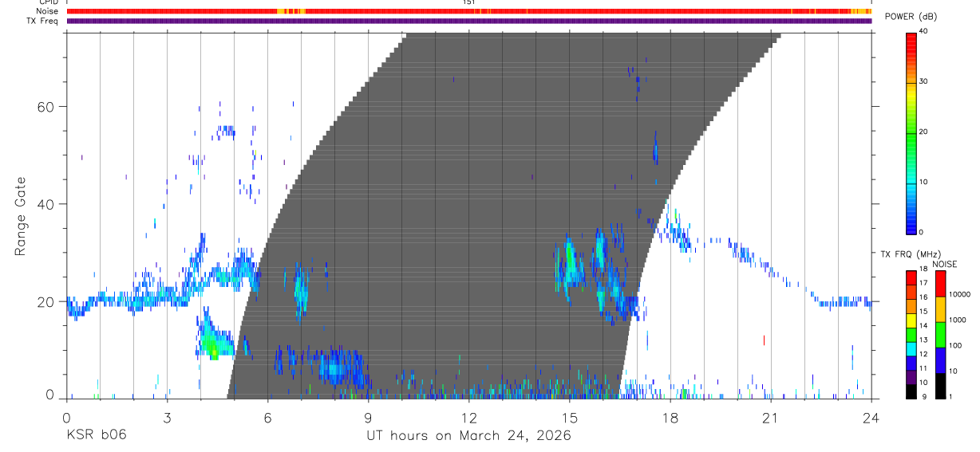This screenshot has width=980, height=452.
Task: Click the 1000 tick on the NOISE legend
Action: (958, 320)
